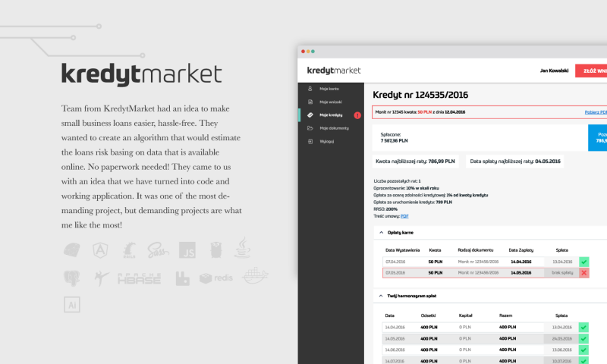Collapse the Opłaty karne section chevron
607x364 pixels.
click(382, 233)
